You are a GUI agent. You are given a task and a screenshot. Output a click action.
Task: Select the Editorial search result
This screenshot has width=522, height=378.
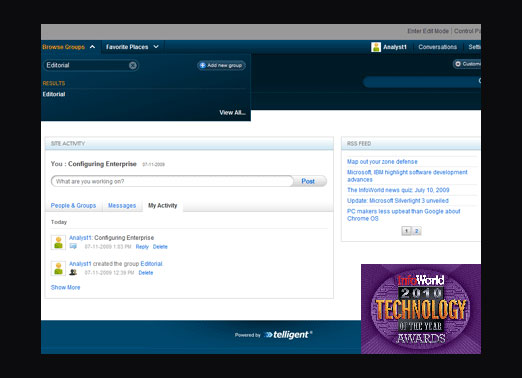tap(54, 94)
